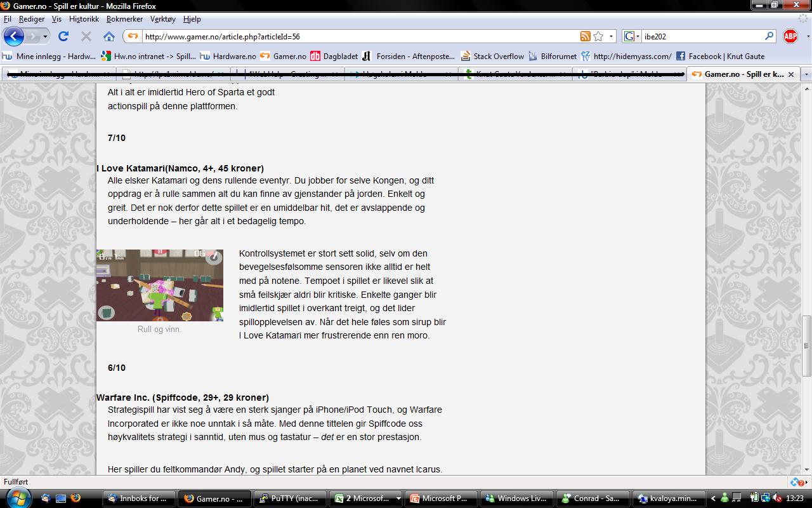The width and height of the screenshot is (812, 508).
Task: Click the vertical scrollbar thumb
Action: (x=806, y=346)
